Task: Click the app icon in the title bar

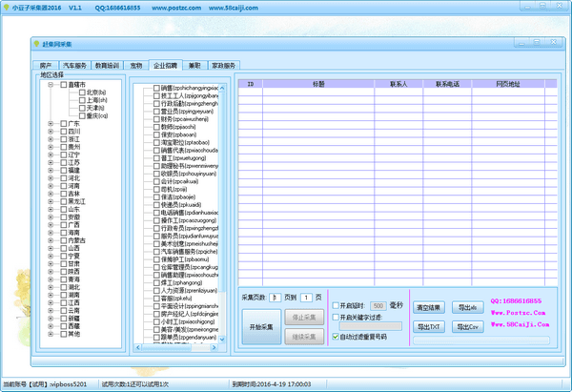Action: click(7, 7)
